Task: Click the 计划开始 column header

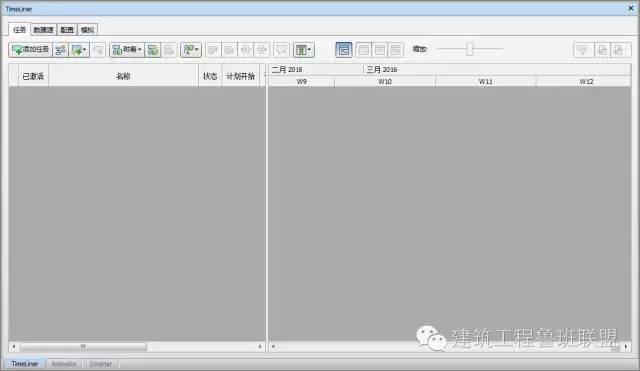Action: pos(241,76)
